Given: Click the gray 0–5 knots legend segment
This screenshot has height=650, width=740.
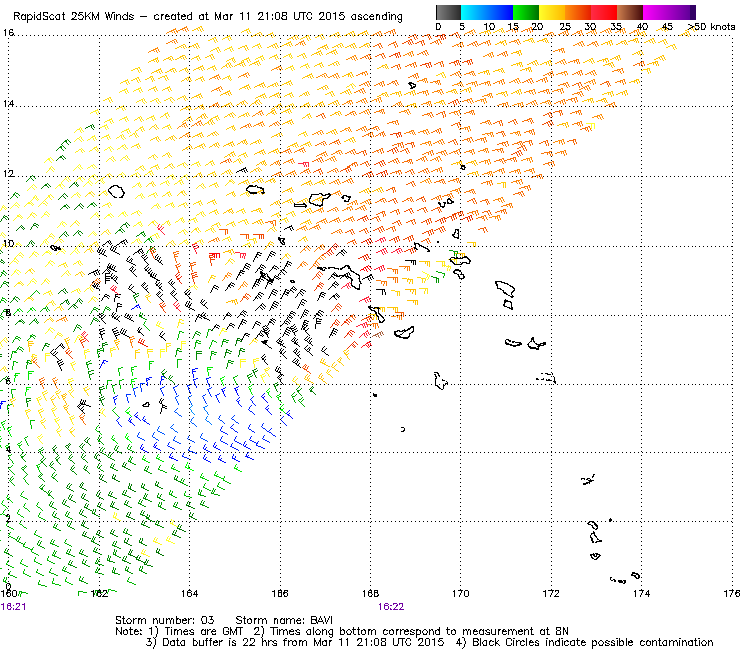Looking at the screenshot, I should pos(448,12).
